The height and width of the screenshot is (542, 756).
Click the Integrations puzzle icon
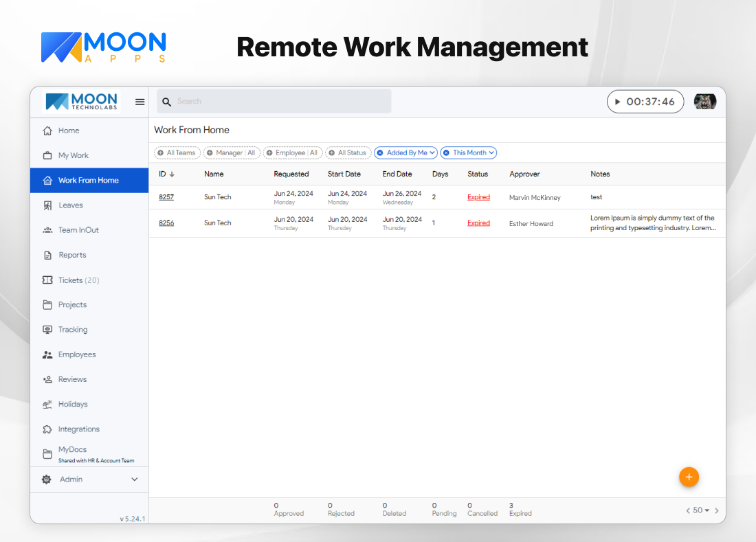47,429
